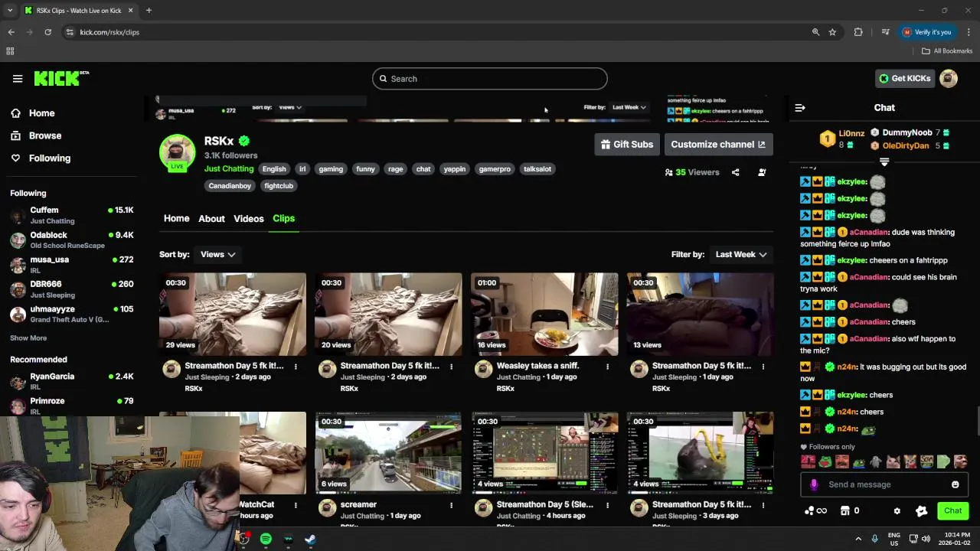
Task: Open the chat shop icon
Action: 845,510
